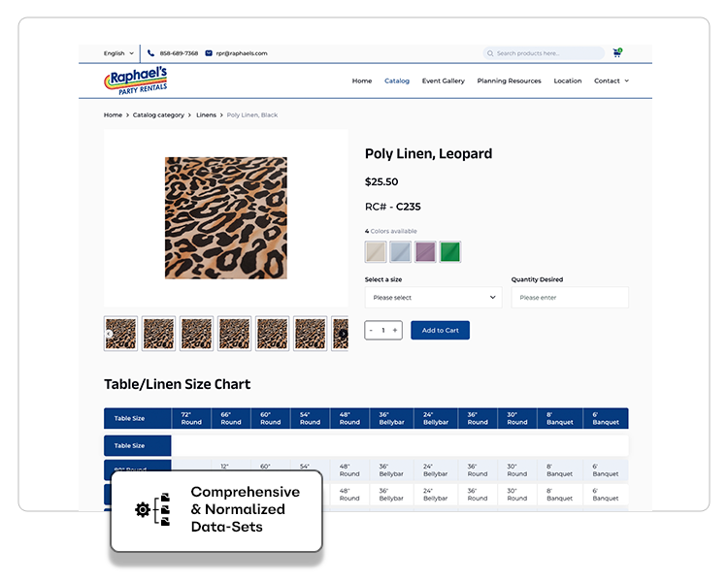The width and height of the screenshot is (728, 582).
Task: Select the third leopard thumbnail image
Action: point(197,334)
